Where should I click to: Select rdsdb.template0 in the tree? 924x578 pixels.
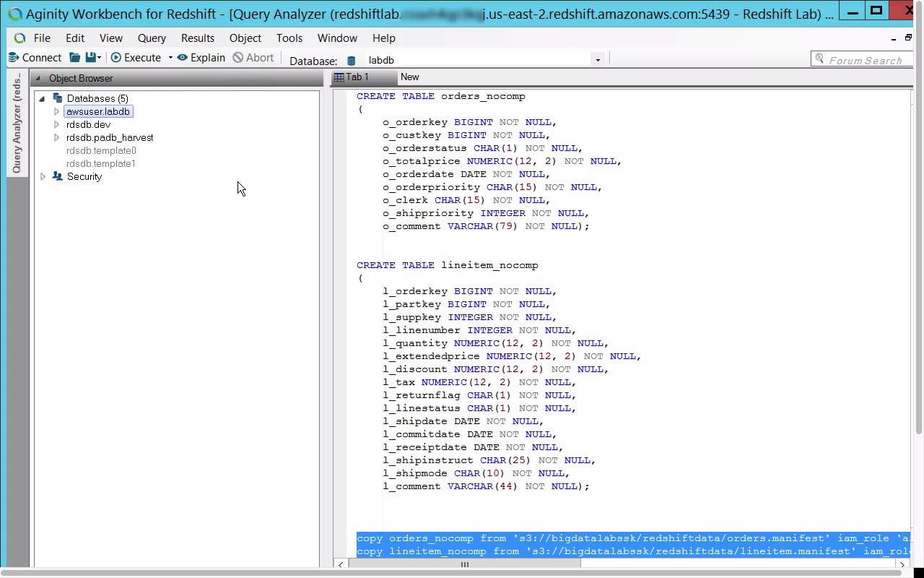point(101,151)
